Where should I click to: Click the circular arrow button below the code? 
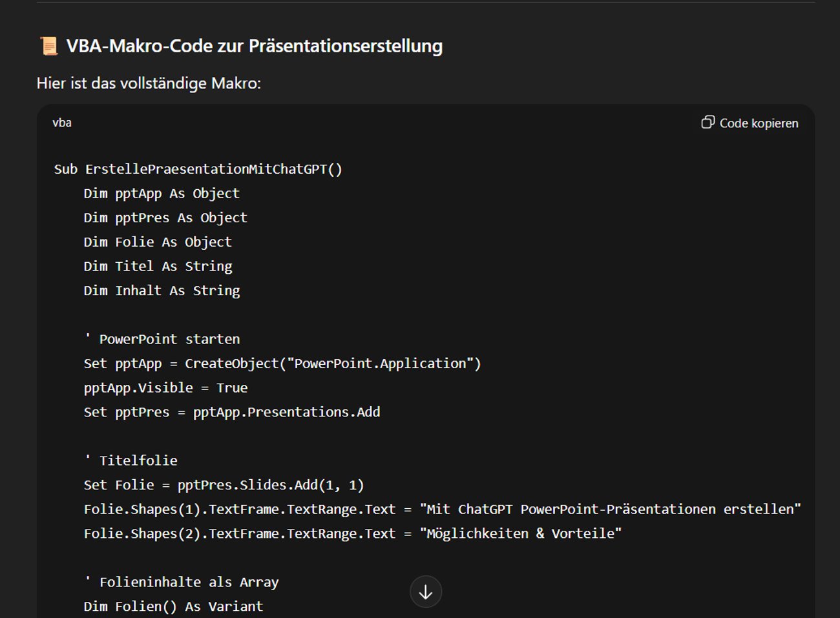click(x=426, y=591)
